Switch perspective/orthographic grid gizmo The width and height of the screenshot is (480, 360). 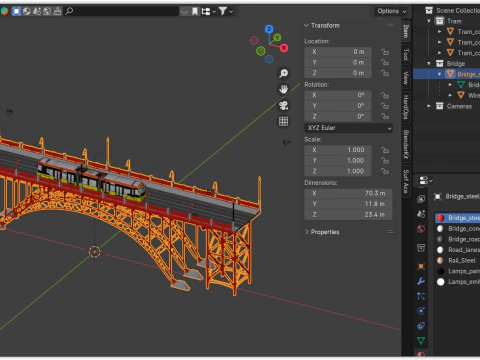[284, 121]
